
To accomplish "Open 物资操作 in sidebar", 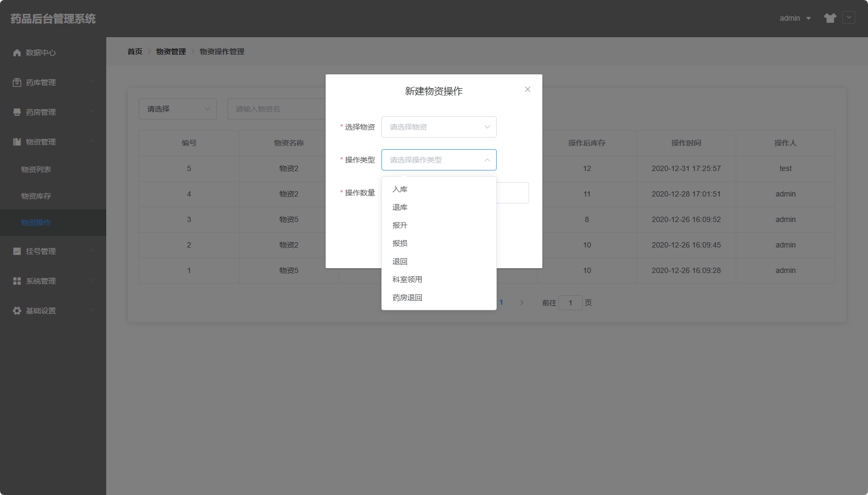I will click(53, 223).
